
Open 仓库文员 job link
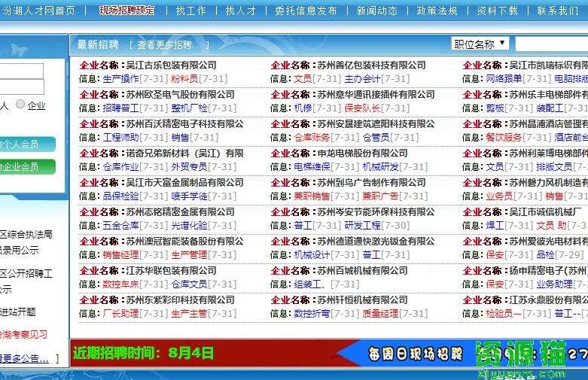pos(189,284)
